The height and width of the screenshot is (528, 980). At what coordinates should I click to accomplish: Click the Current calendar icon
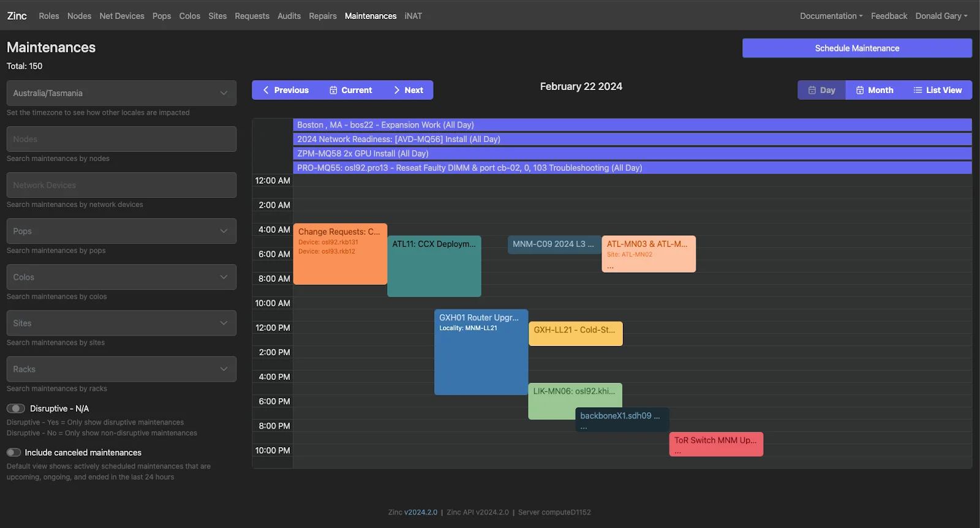333,90
